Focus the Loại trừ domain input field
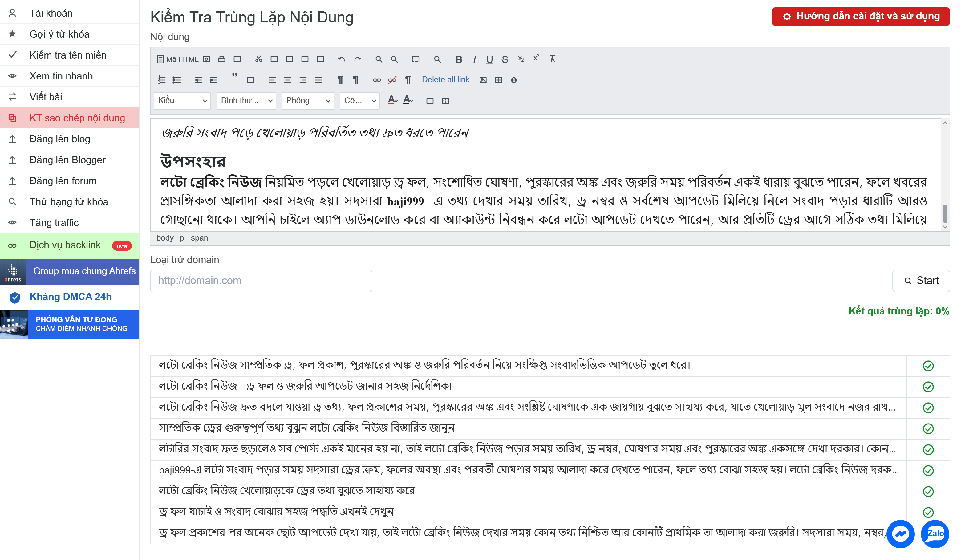This screenshot has width=961, height=560. point(261,281)
